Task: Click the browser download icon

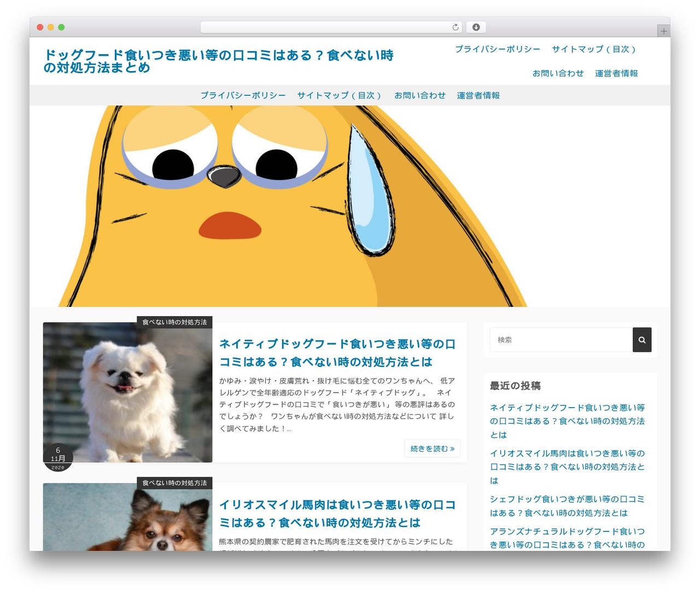Action: coord(476,27)
